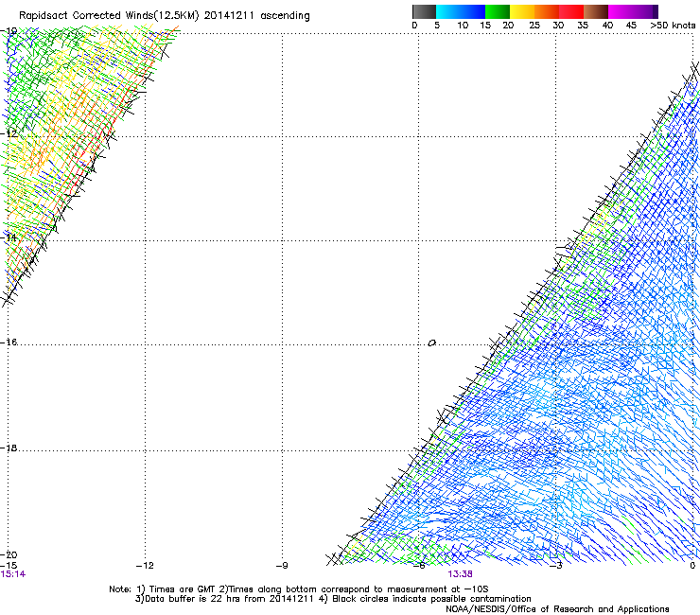Screen dimensions: 700x615
Task: Click the green 15-20 knots color segment
Action: click(x=498, y=11)
